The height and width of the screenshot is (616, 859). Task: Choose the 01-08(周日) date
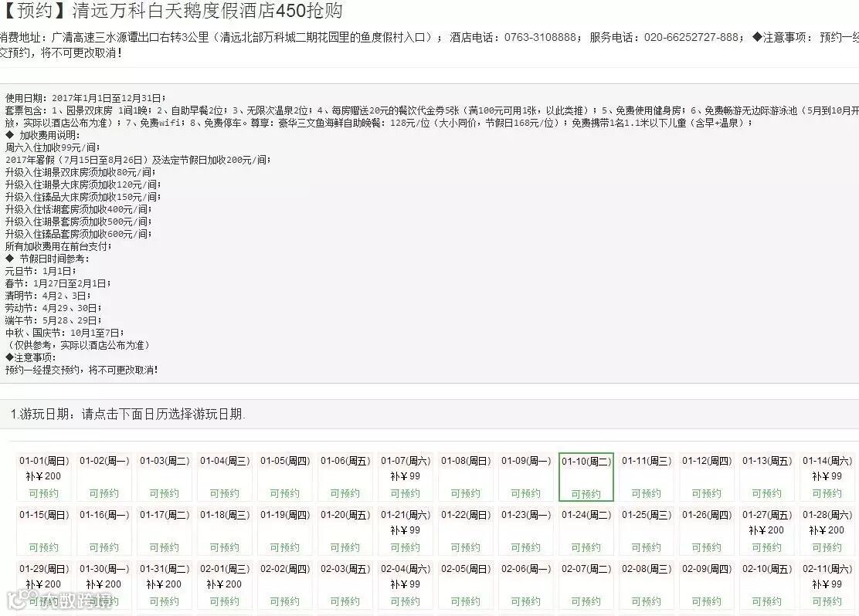[466, 477]
